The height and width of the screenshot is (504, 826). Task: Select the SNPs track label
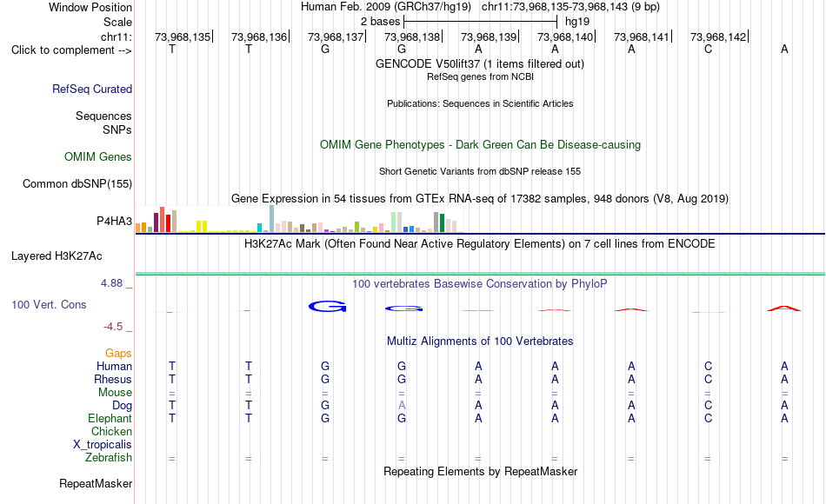click(x=117, y=129)
